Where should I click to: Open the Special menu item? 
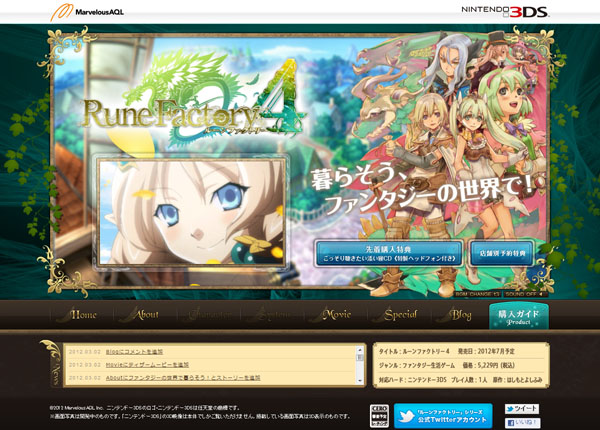pos(396,314)
